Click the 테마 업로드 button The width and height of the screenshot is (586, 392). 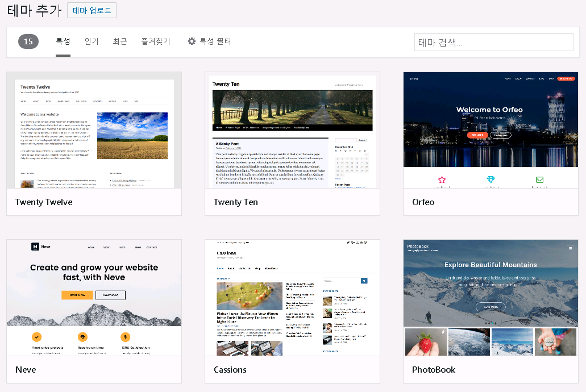tap(92, 10)
